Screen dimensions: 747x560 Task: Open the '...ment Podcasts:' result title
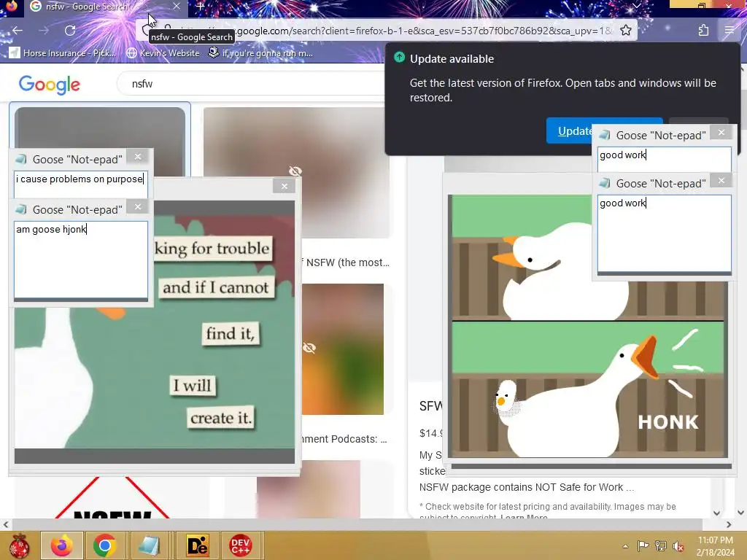pos(345,439)
